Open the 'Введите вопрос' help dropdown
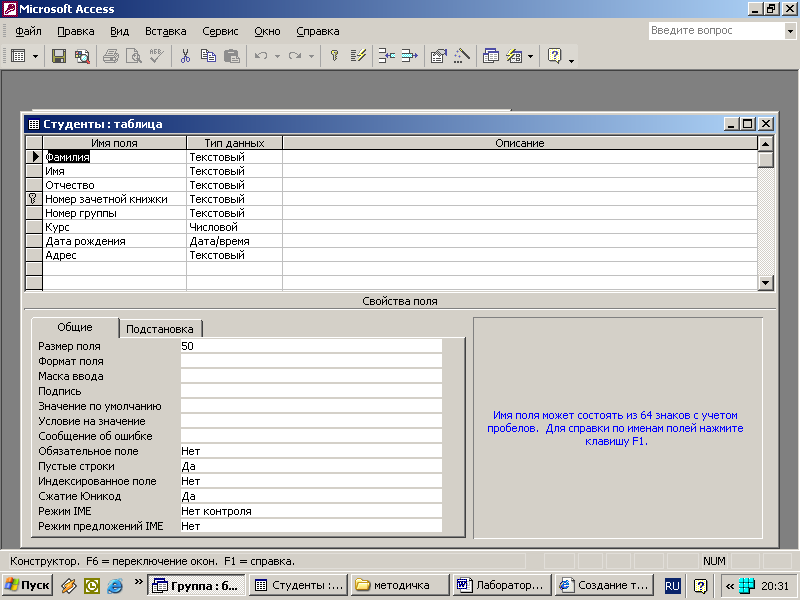Screen dimensions: 800x600 click(x=789, y=31)
